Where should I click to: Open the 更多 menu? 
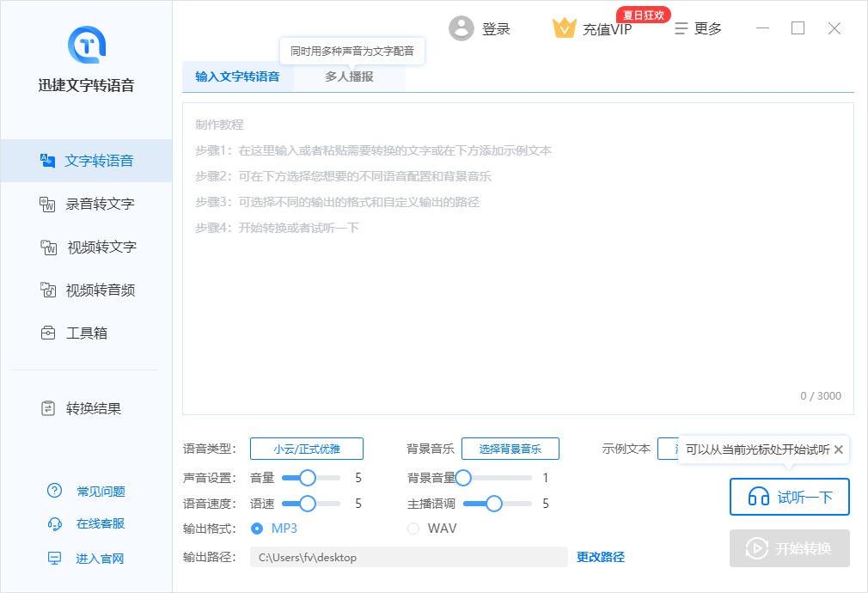click(x=699, y=28)
